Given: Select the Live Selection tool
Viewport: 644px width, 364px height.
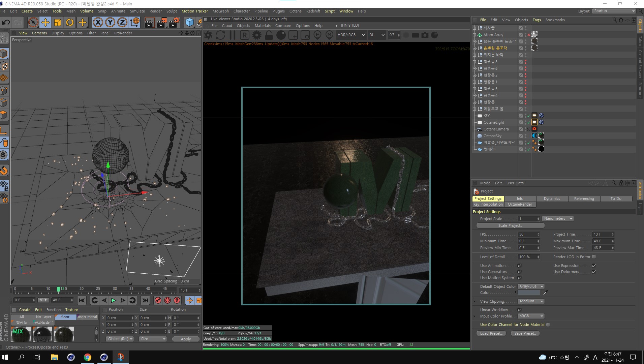Looking at the screenshot, I should point(33,23).
